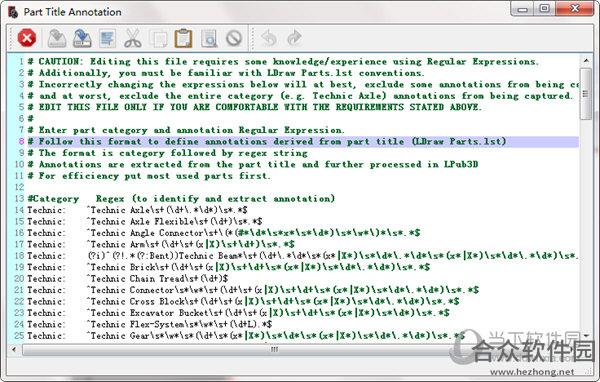The height and width of the screenshot is (382, 600).
Task: Click the Technic Axle Flexible regex line
Action: point(175,222)
